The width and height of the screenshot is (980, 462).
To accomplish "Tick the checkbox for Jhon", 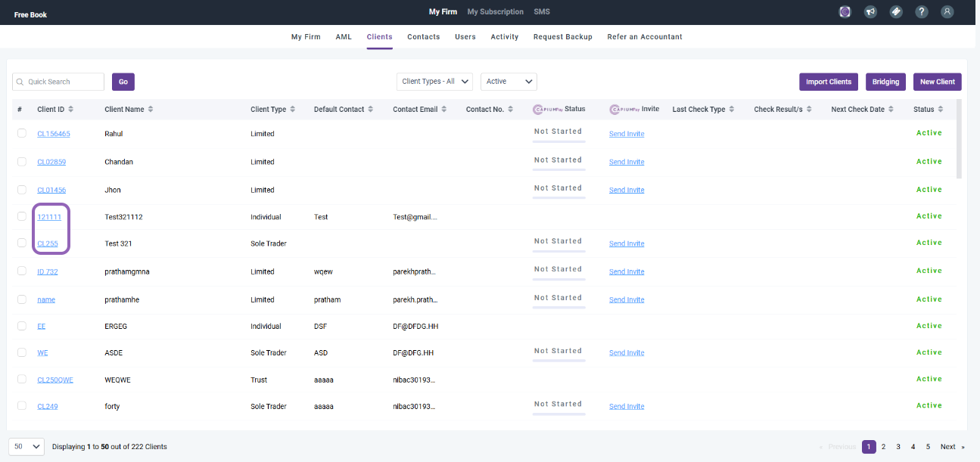I will click(x=21, y=190).
